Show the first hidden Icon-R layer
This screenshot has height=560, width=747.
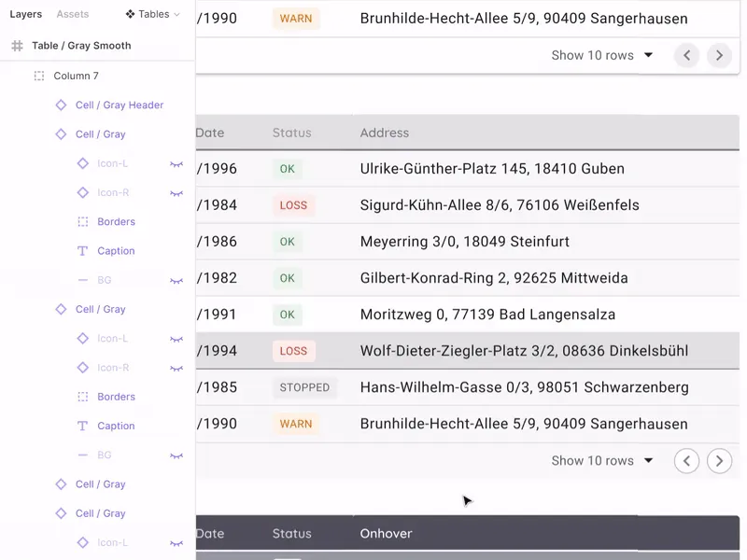(x=176, y=193)
